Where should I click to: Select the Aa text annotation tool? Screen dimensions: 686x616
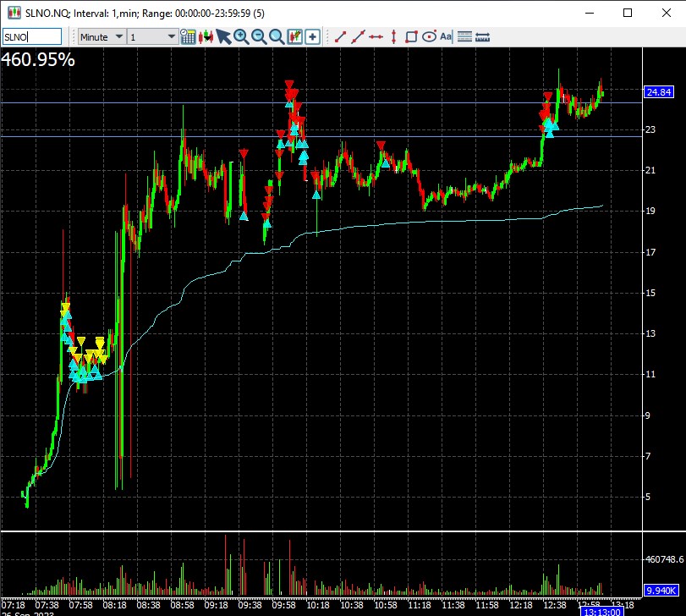[446, 36]
